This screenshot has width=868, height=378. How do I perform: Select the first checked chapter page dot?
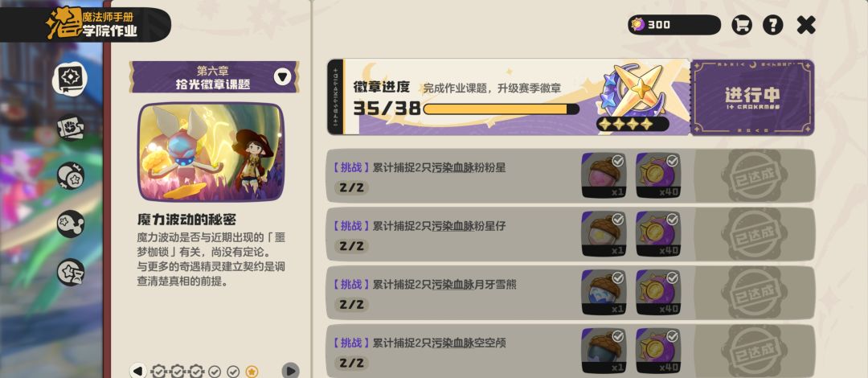pyautogui.click(x=159, y=372)
